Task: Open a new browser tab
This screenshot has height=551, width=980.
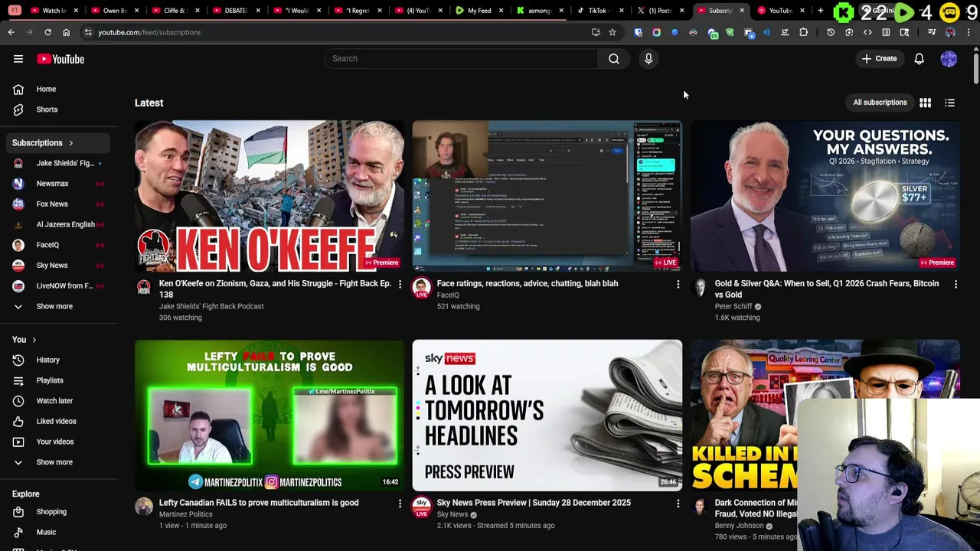Action: point(820,11)
